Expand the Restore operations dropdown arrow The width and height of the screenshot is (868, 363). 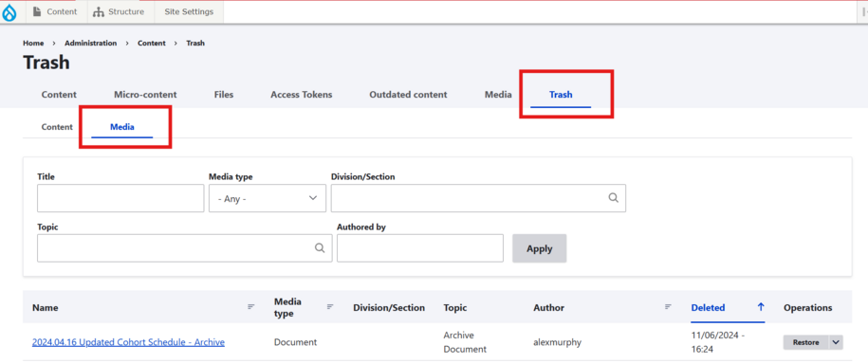coord(836,342)
